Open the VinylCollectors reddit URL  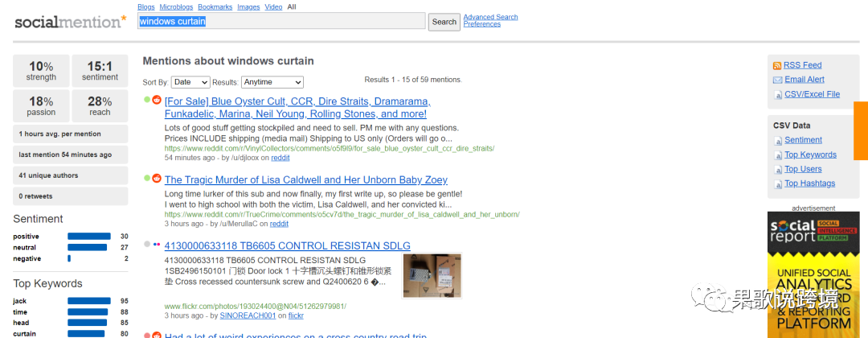330,149
